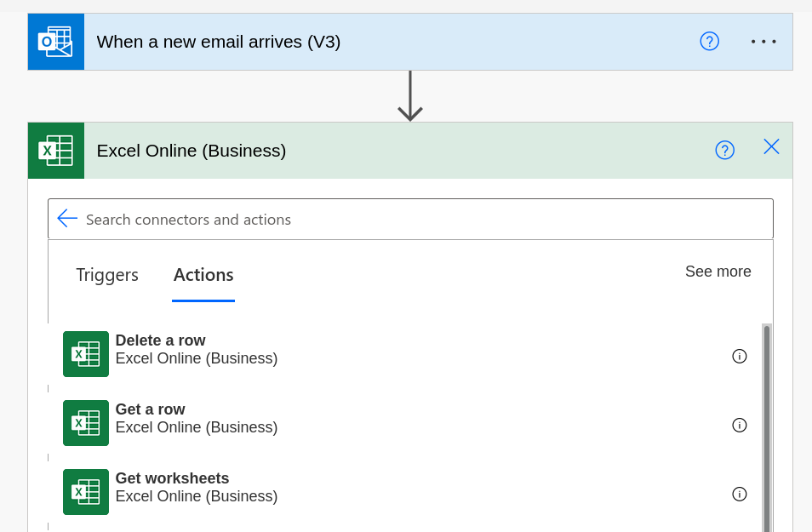This screenshot has width=812, height=532.
Task: Click the Outlook icon on email trigger
Action: point(56,42)
